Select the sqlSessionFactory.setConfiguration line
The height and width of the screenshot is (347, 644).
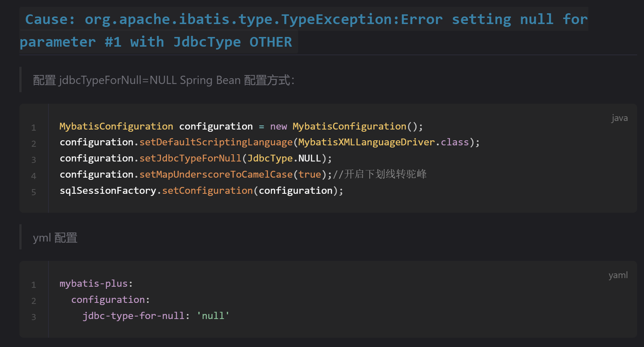(201, 190)
